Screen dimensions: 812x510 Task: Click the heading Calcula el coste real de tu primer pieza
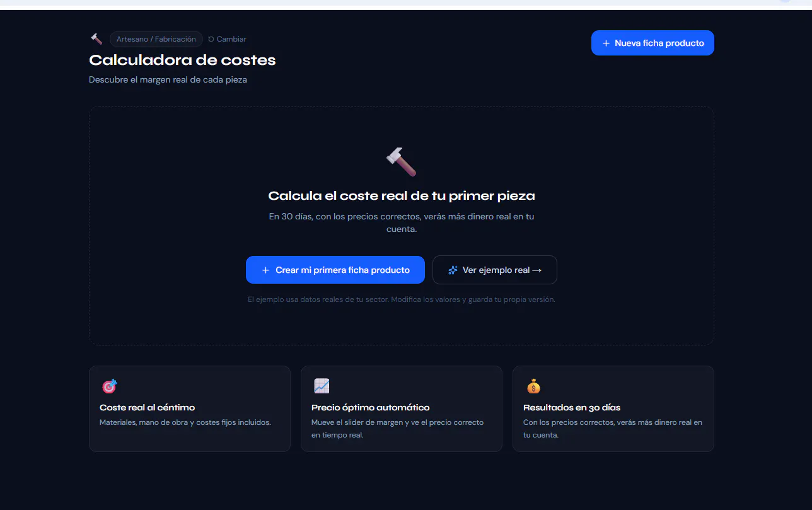[402, 196]
